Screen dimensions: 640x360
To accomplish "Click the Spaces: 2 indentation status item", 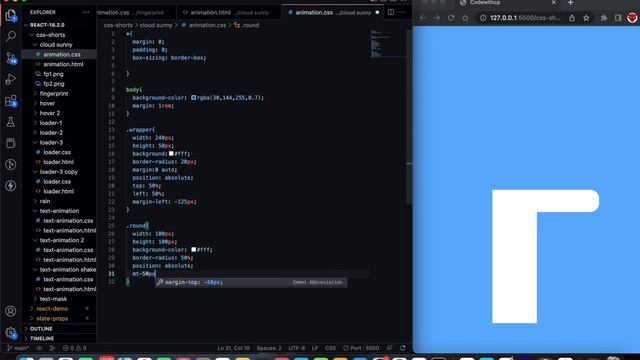I will (269, 348).
